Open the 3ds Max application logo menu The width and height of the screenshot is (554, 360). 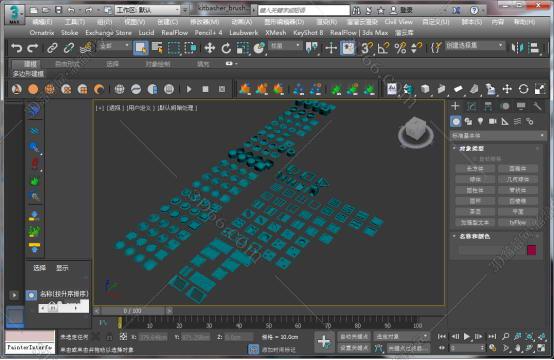[x=14, y=15]
